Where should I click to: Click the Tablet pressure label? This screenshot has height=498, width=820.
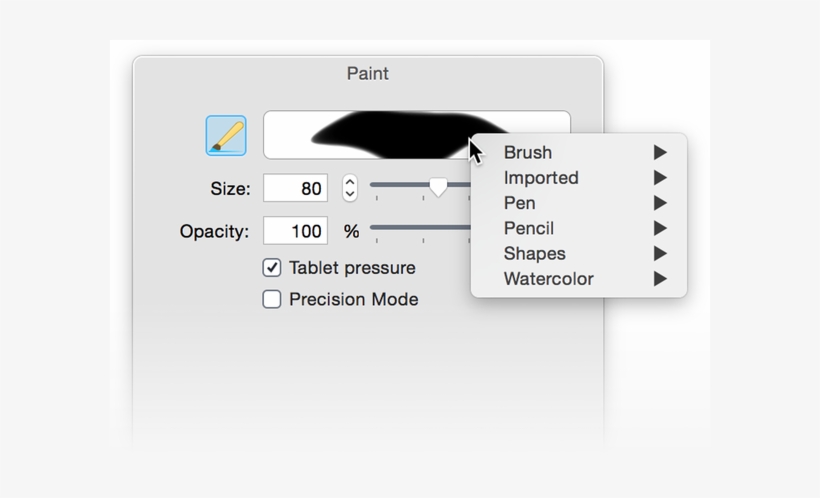(x=352, y=268)
